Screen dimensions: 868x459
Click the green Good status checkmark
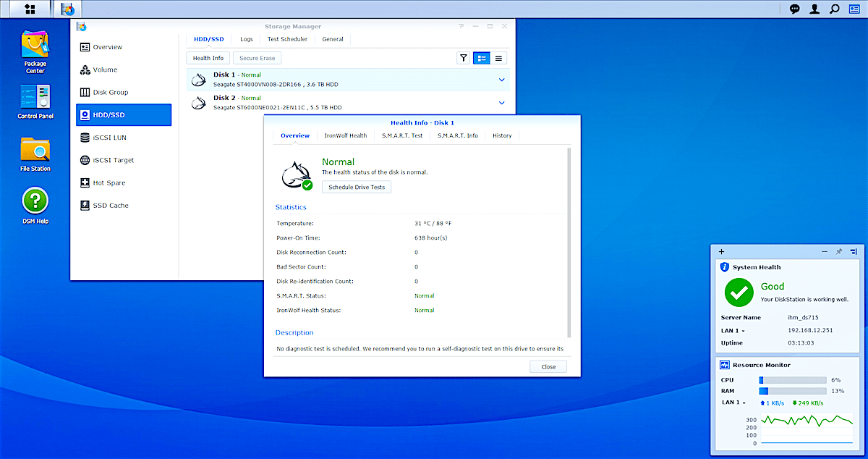[x=739, y=292]
